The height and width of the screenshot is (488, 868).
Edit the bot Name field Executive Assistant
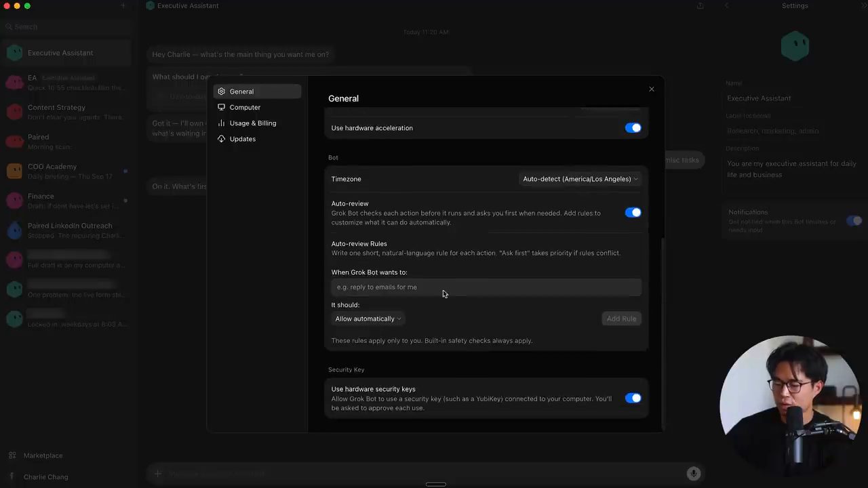(x=793, y=98)
